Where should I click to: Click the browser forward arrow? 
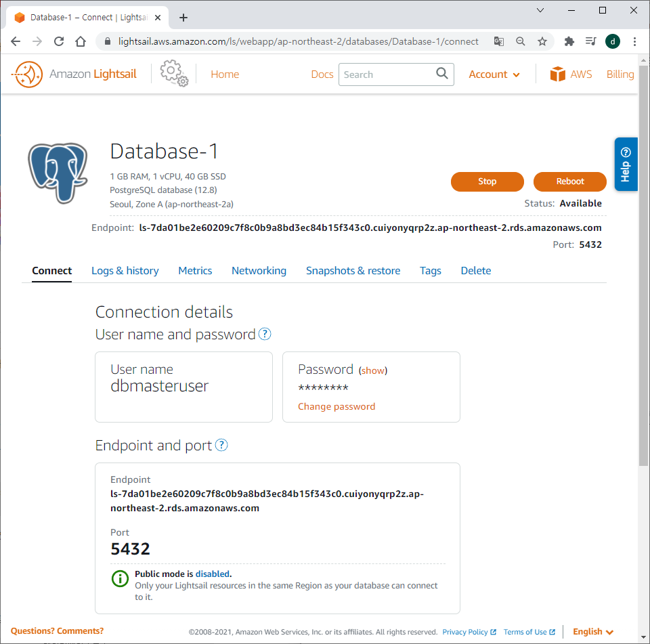[x=37, y=41]
